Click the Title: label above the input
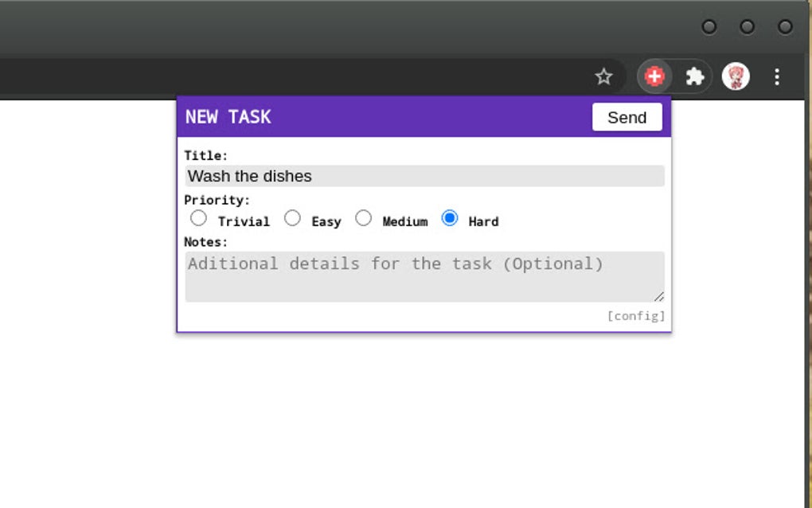This screenshot has height=508, width=812. [205, 155]
